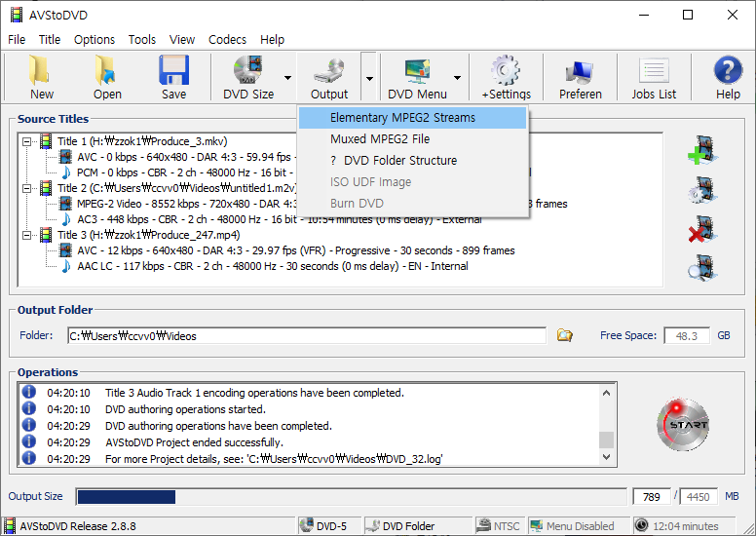Select 'AC3 - 448 kbps' audio row
The image size is (756, 536).
280,219
